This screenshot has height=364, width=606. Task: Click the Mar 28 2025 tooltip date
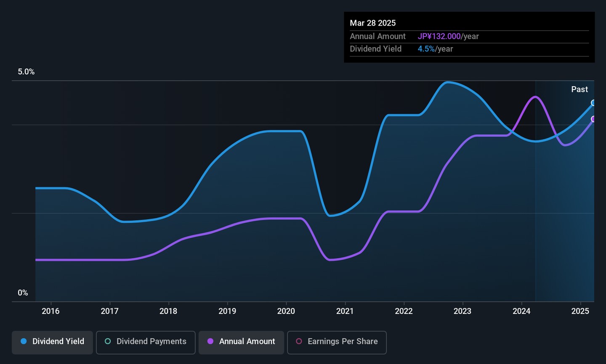click(x=373, y=23)
